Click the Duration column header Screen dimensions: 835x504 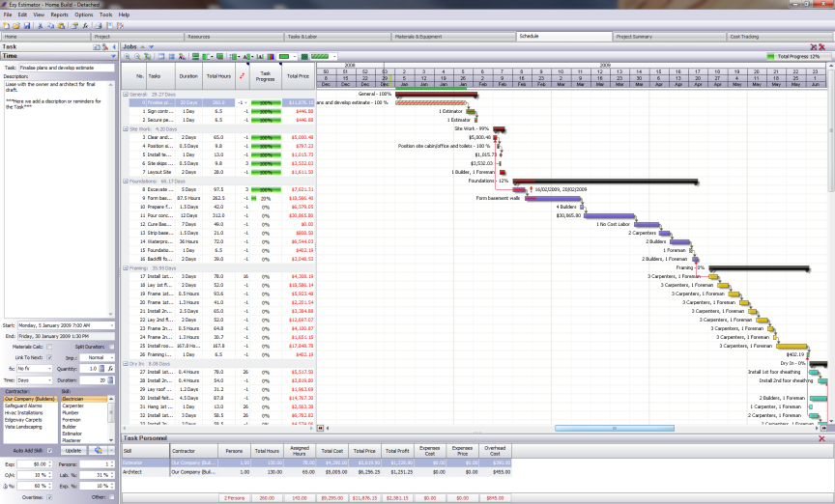click(188, 76)
